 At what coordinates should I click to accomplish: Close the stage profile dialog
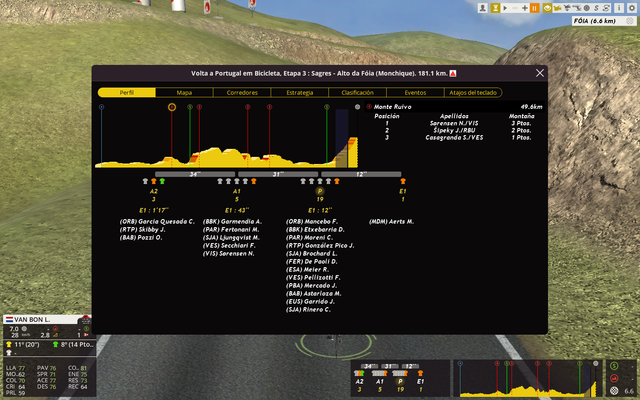pyautogui.click(x=540, y=73)
